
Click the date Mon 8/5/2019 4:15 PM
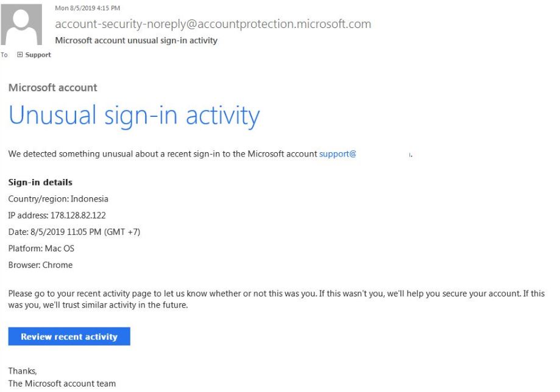pyautogui.click(x=88, y=8)
